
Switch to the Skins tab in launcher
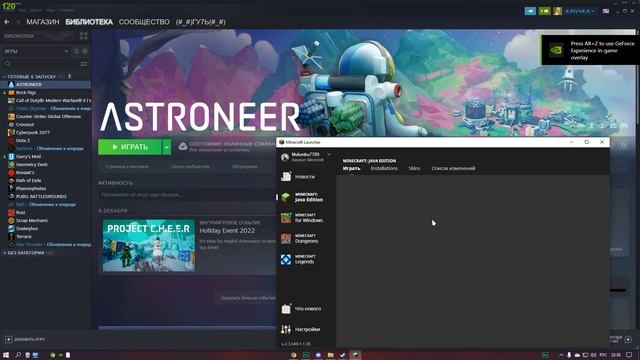tap(414, 169)
